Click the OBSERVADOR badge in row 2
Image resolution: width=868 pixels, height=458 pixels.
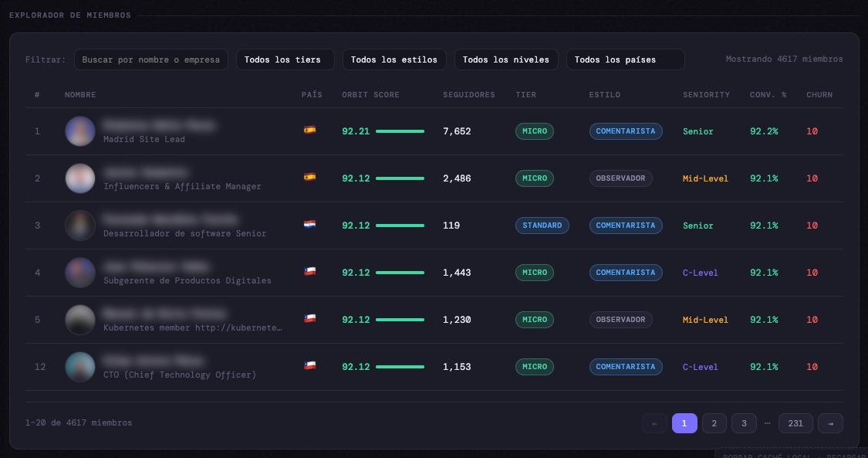(x=620, y=178)
